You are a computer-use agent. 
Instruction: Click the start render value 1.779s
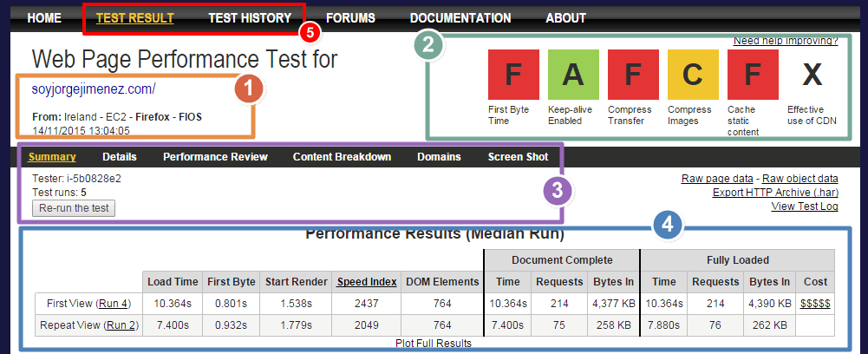(297, 325)
